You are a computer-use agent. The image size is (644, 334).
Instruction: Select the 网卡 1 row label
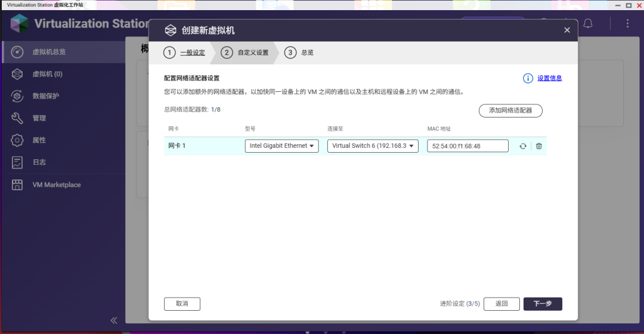177,146
